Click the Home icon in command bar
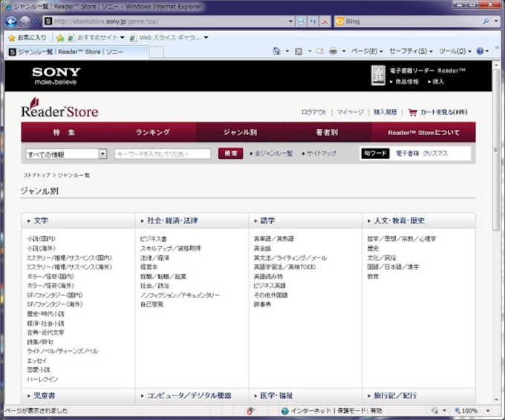Screen dimensions: 505x420 [x=277, y=51]
